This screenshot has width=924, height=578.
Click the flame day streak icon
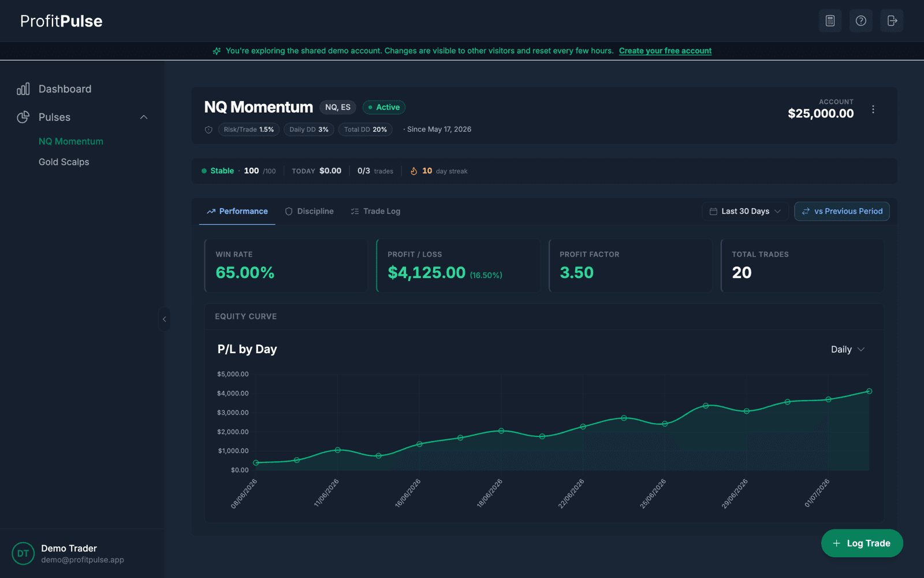point(413,171)
